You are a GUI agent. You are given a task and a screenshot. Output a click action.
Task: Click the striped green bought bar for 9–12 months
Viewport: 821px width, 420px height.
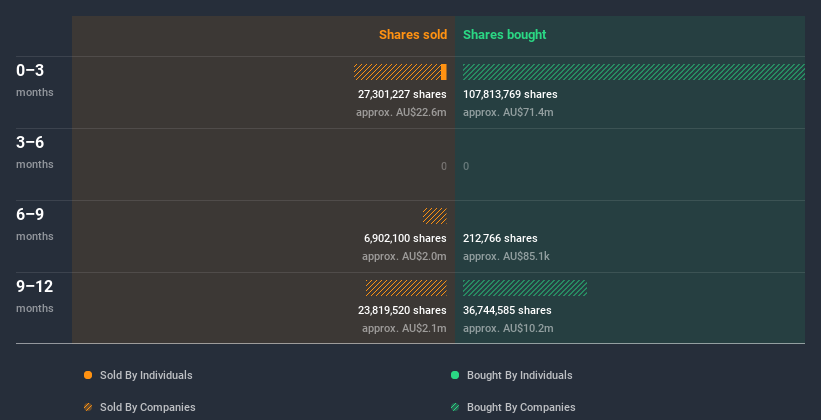525,288
